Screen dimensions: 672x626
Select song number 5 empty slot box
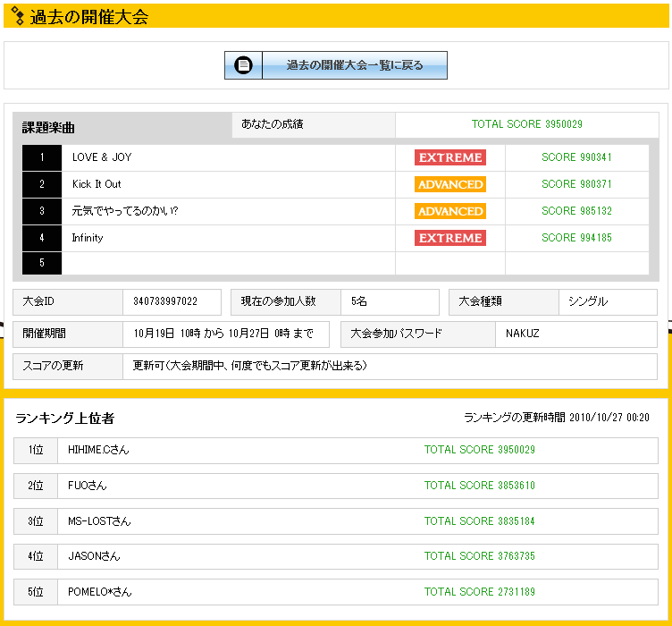(42, 263)
